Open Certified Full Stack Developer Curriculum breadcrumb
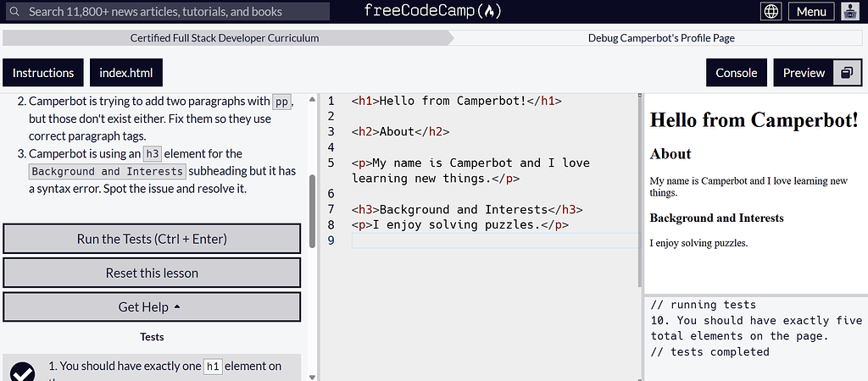 [x=225, y=38]
